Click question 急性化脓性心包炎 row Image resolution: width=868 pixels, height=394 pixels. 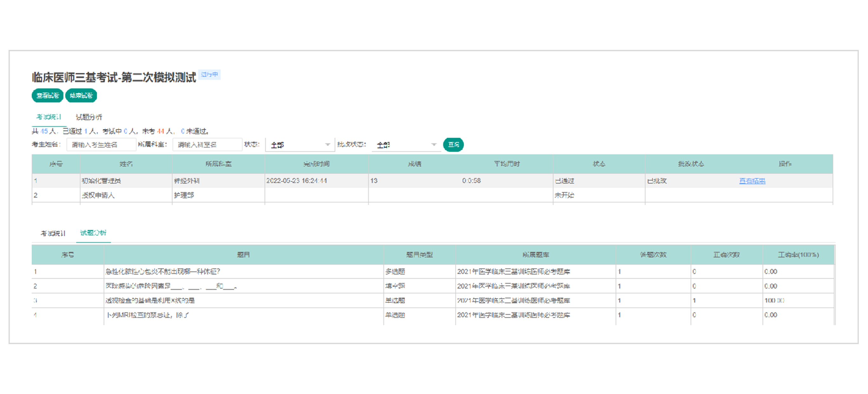[162, 272]
